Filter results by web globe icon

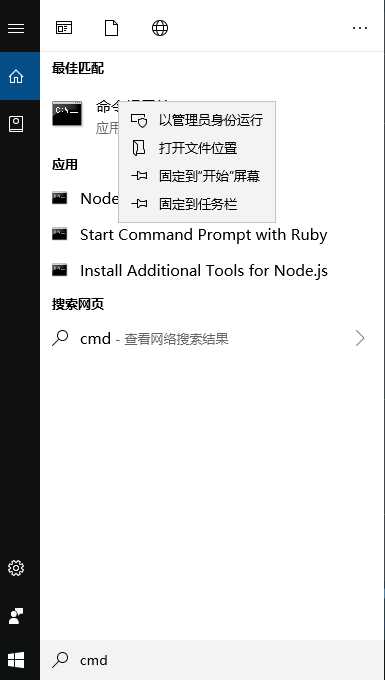pyautogui.click(x=160, y=28)
